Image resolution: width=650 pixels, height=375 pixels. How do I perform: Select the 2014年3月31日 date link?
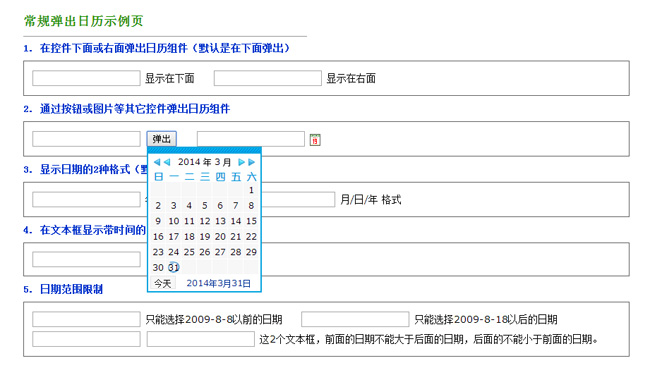click(218, 283)
